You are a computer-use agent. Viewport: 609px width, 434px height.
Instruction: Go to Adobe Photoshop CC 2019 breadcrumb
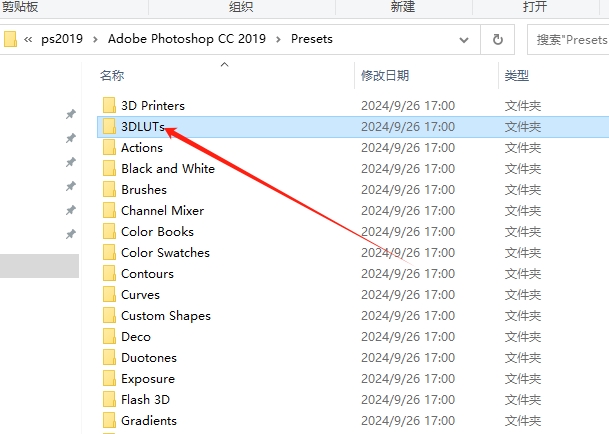click(x=187, y=39)
